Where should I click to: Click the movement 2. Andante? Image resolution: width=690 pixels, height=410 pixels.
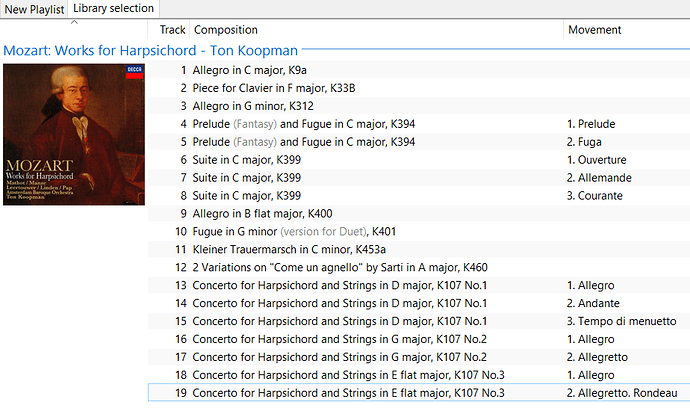593,304
